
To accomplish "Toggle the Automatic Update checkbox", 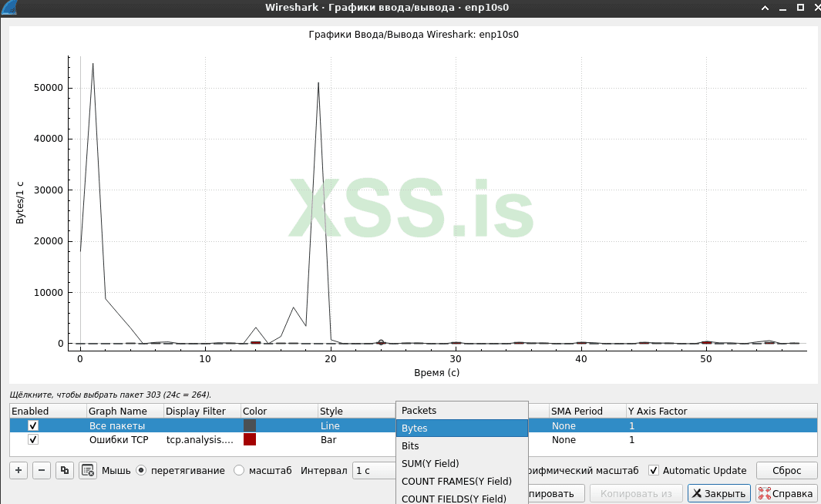I will click(654, 471).
